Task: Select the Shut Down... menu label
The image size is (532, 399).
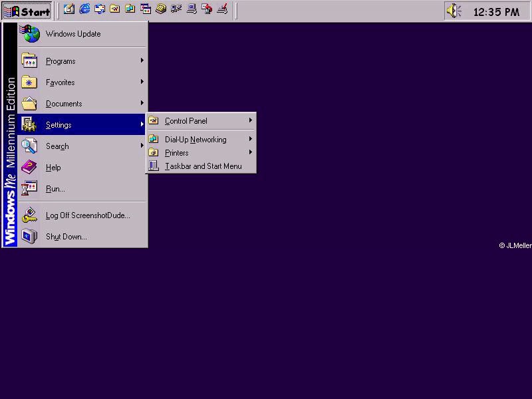Action: (66, 237)
